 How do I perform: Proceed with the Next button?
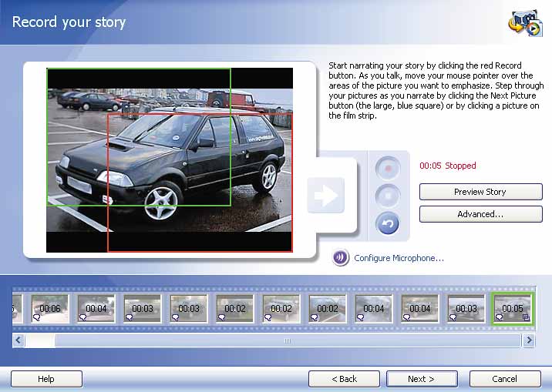pos(422,379)
